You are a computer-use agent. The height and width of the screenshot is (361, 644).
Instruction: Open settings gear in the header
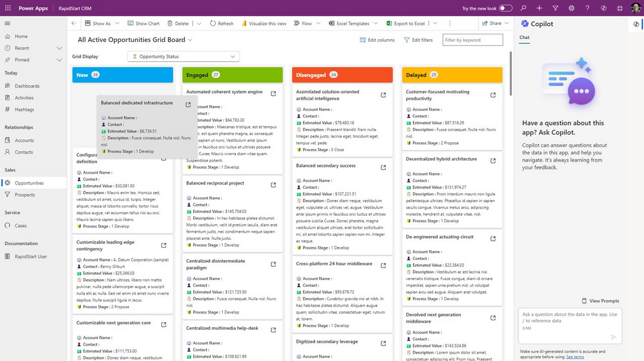[x=571, y=8]
